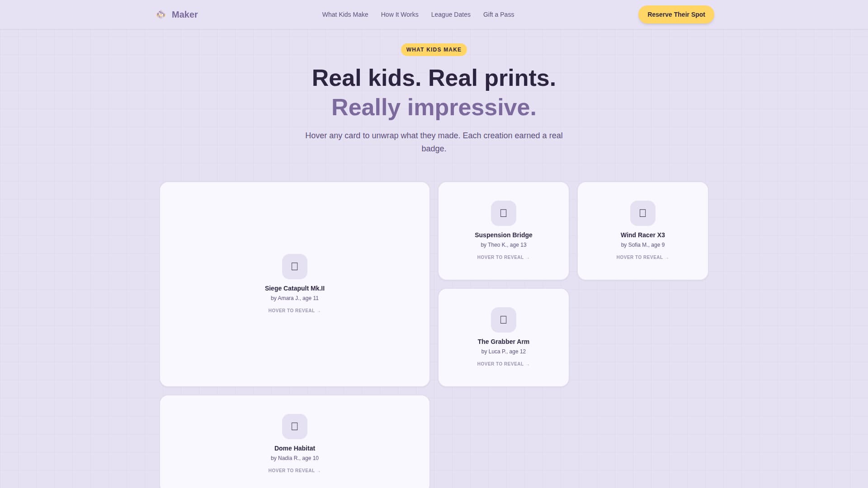868x488 pixels.
Task: Click 'by Nadia R., age 10' text
Action: [295, 458]
